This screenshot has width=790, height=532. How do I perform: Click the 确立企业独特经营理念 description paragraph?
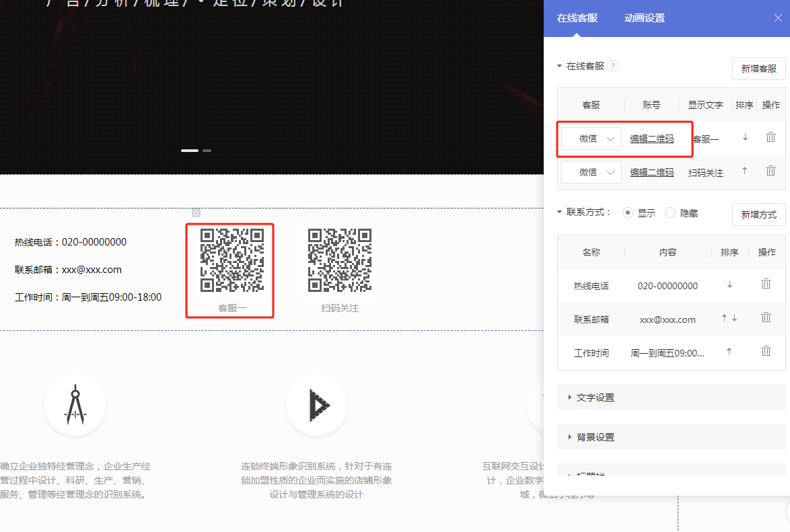point(75,481)
